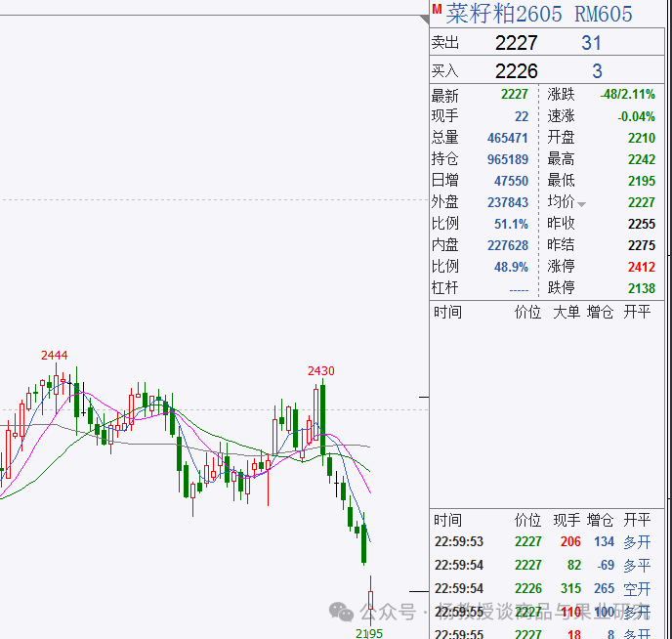Click the gray corner triangle above the chart
Image resolution: width=672 pixels, height=639 pixels.
click(424, 20)
